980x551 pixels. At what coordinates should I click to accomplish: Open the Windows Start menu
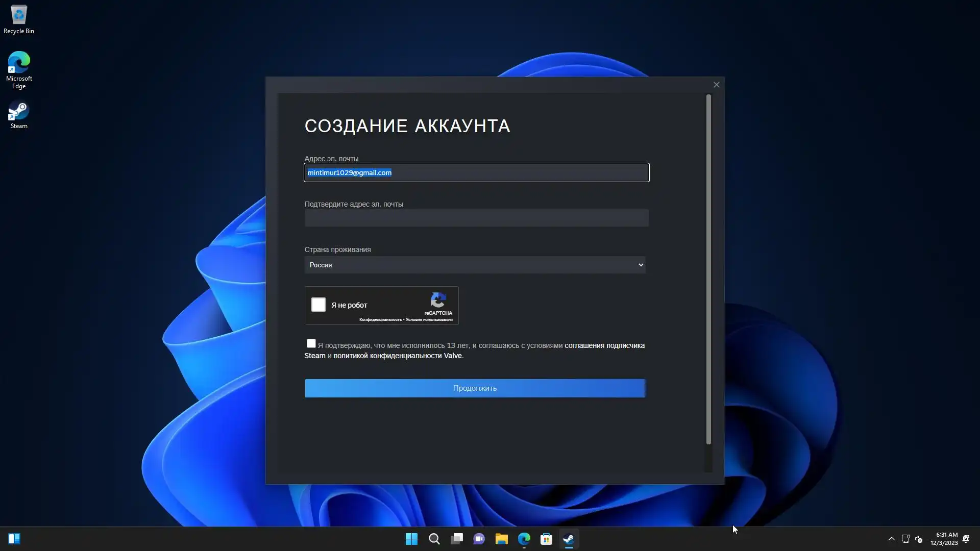pos(411,539)
